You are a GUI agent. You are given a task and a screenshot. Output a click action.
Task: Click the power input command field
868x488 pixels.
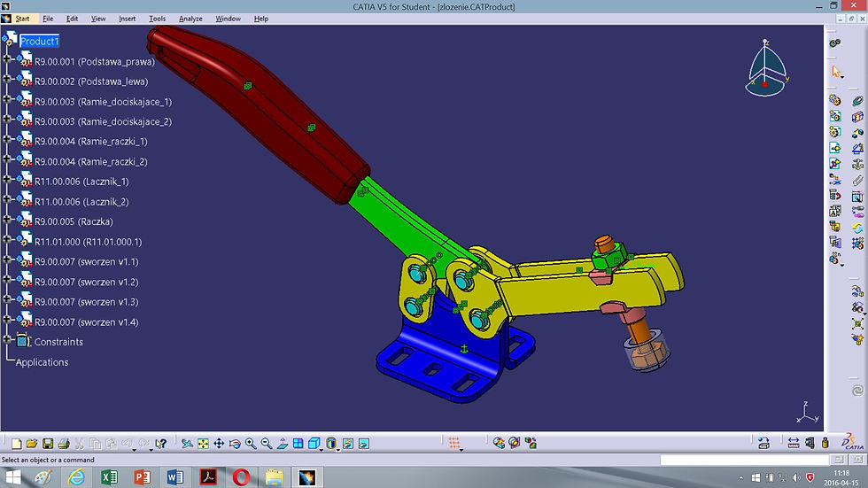tap(745, 460)
